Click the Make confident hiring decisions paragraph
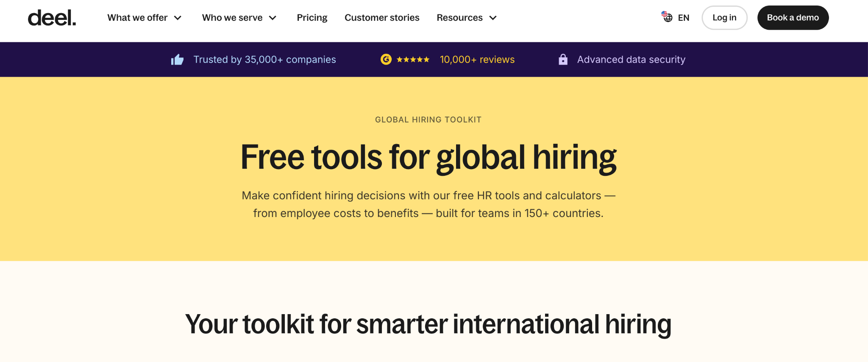868x362 pixels. [x=428, y=204]
